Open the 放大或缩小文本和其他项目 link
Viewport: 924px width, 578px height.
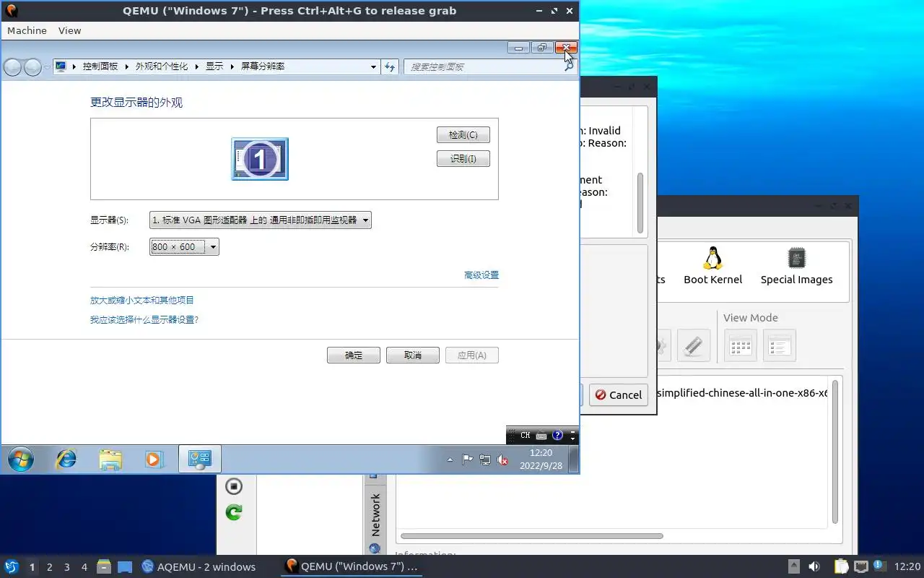(142, 301)
